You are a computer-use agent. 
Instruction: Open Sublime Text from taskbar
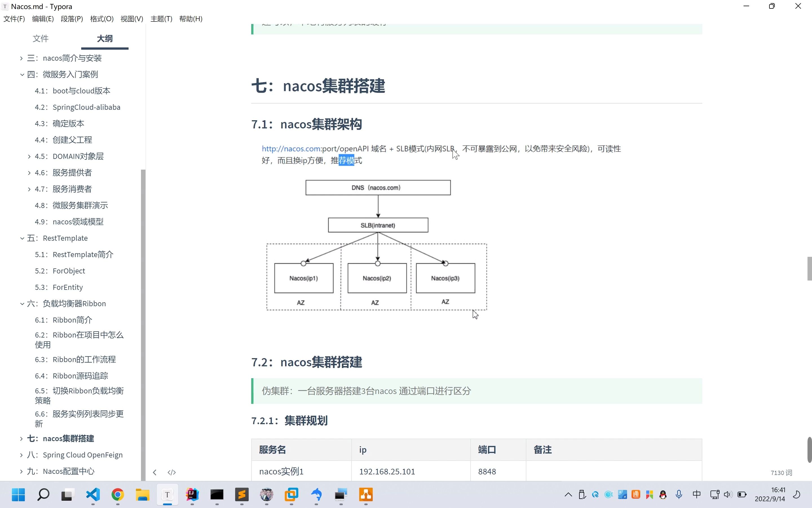(242, 494)
